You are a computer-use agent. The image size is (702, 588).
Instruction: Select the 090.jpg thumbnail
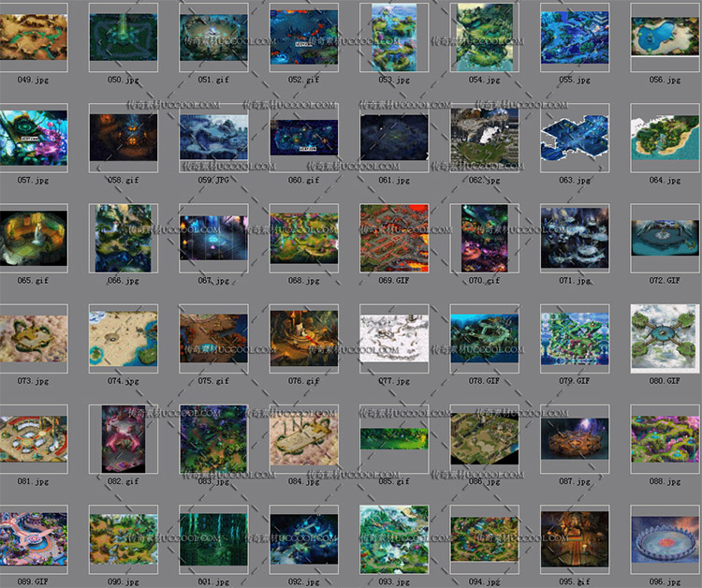124,539
